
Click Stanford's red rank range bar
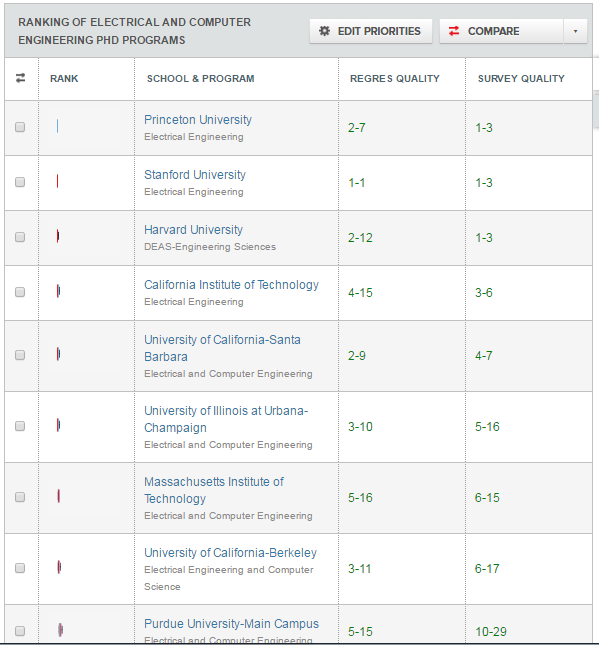58,181
